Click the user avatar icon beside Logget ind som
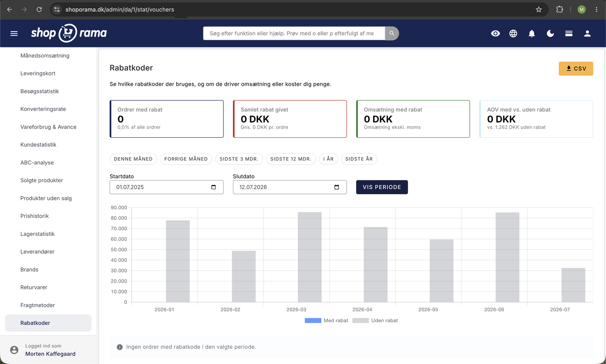The width and height of the screenshot is (606, 364). (x=14, y=350)
